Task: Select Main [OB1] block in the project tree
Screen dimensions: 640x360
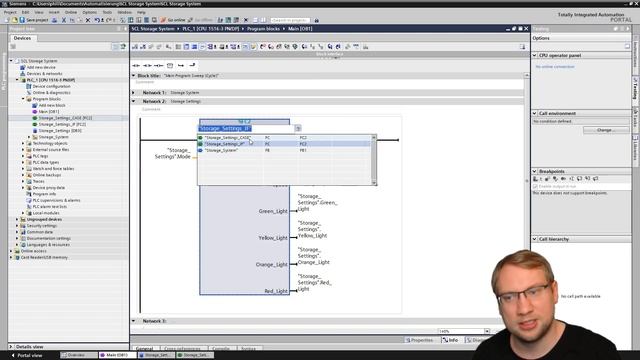Action: tap(49, 111)
